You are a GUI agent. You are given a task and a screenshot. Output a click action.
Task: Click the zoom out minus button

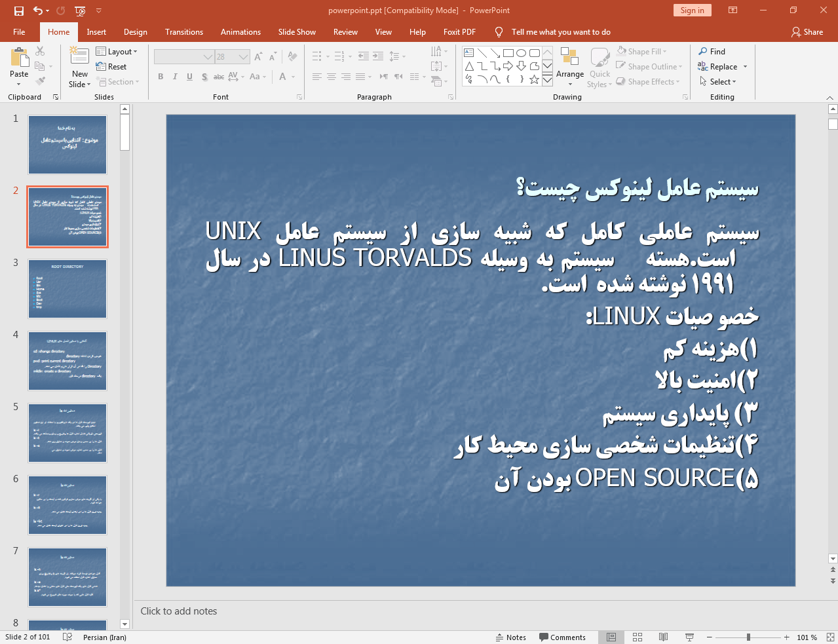click(x=709, y=637)
